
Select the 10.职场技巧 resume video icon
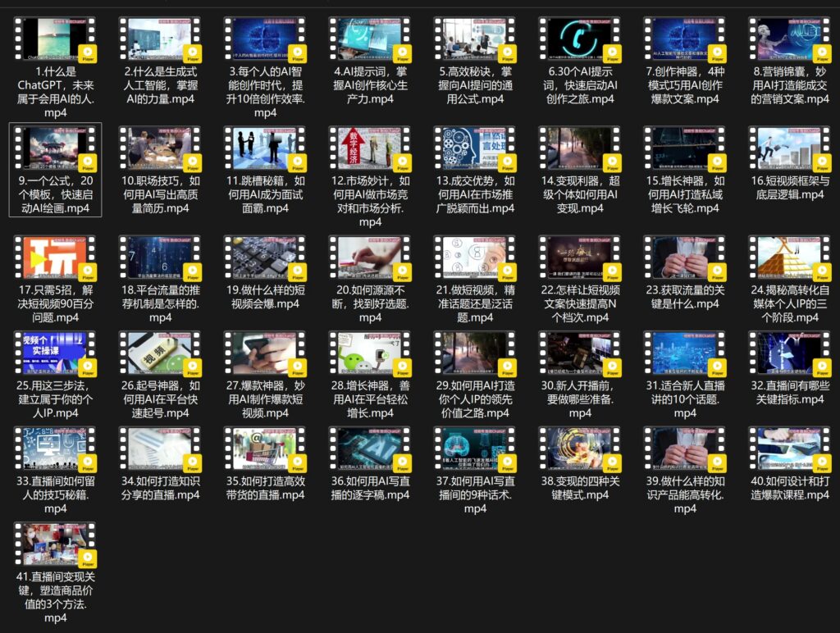click(160, 148)
